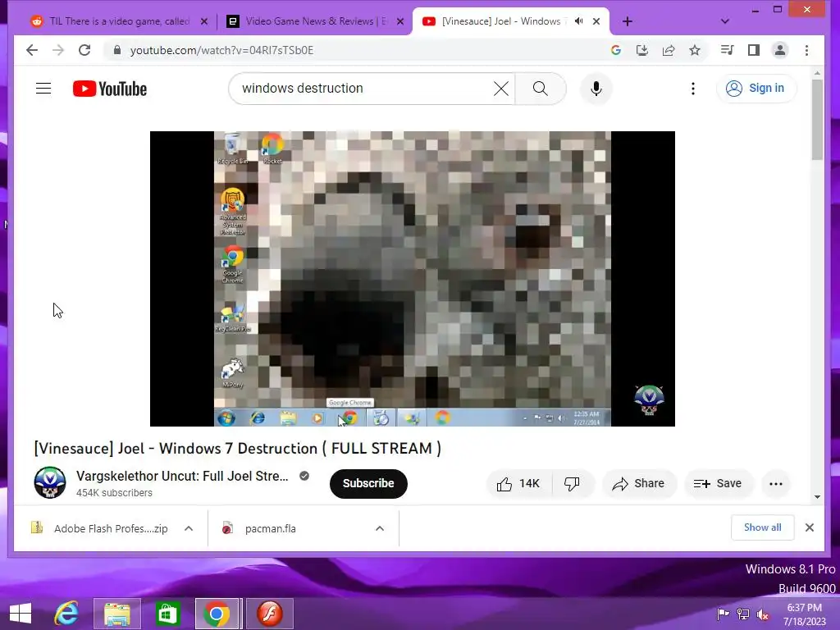Open Action Center flag tray icon
This screenshot has width=840, height=630.
[723, 614]
